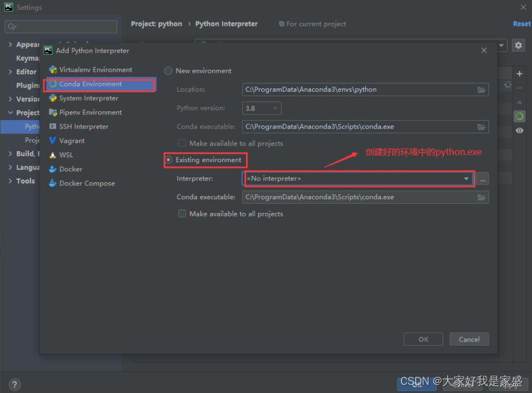The width and height of the screenshot is (532, 393).
Task: Open Python version 3.8 dropdown
Action: [261, 108]
